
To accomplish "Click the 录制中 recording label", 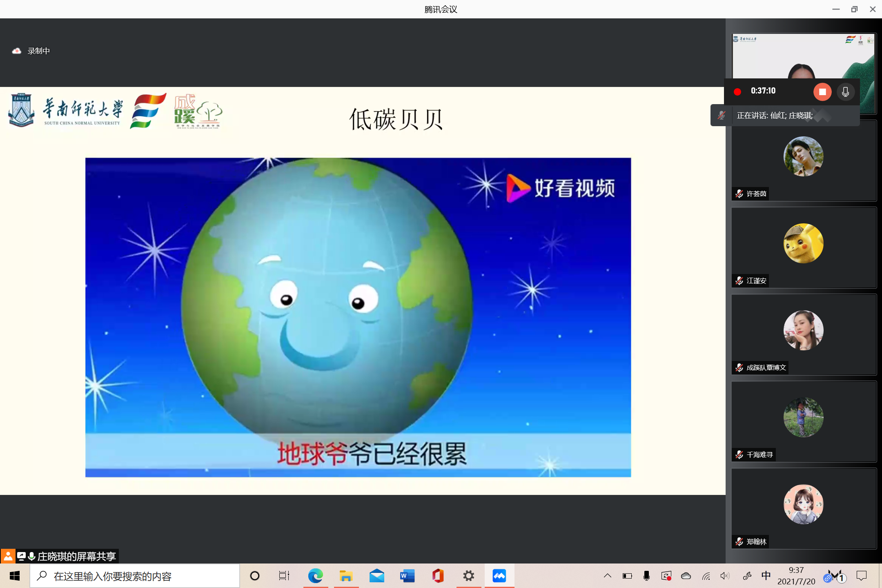I will [x=39, y=51].
